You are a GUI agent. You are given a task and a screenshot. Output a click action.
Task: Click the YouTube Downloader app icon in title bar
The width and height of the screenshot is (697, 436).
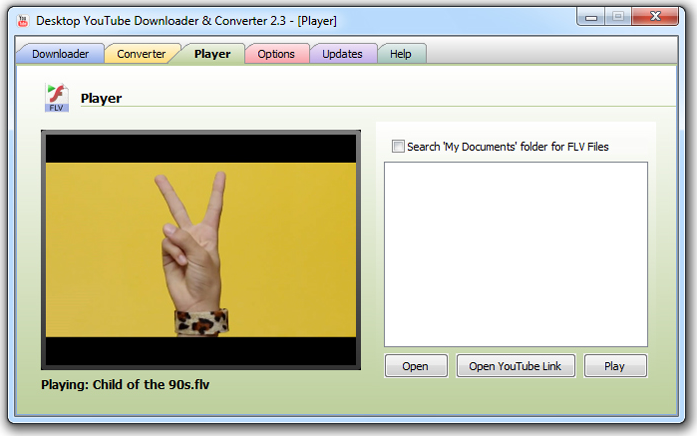point(22,18)
